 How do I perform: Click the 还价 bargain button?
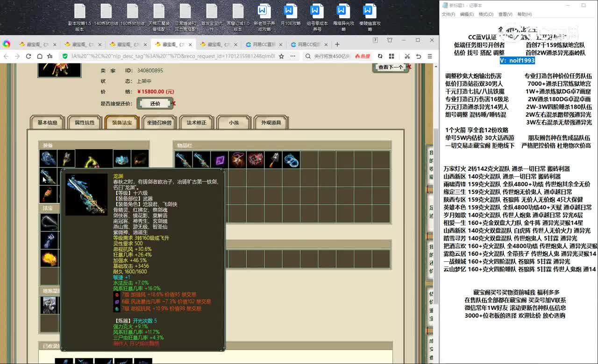[155, 104]
